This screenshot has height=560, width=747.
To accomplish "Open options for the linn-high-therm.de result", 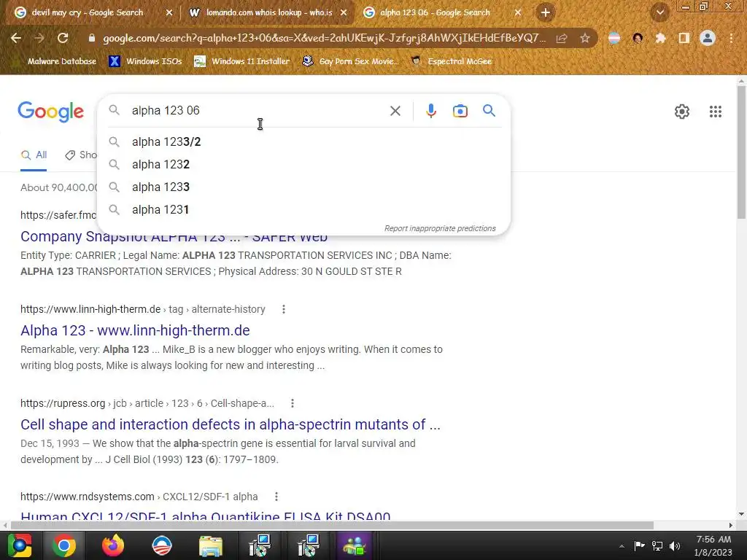I will [x=284, y=309].
